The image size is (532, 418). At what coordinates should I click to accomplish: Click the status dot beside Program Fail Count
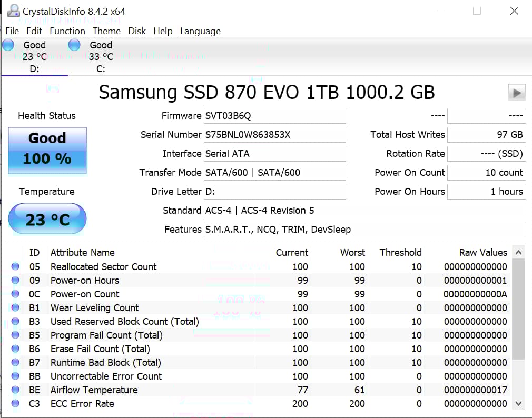click(x=15, y=335)
